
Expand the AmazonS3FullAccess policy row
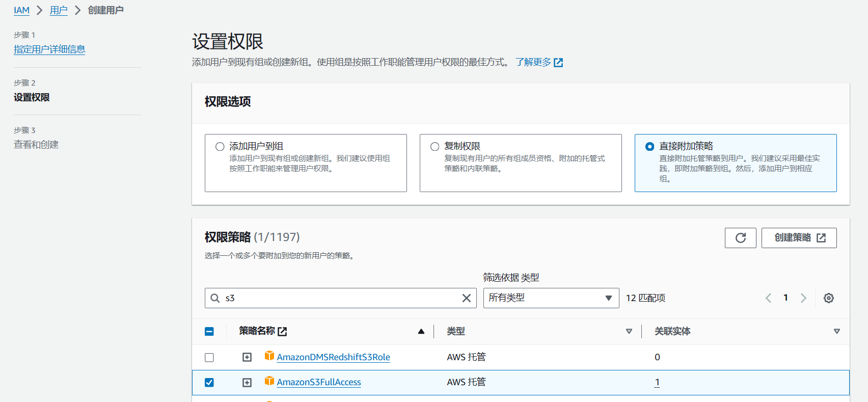[247, 383]
